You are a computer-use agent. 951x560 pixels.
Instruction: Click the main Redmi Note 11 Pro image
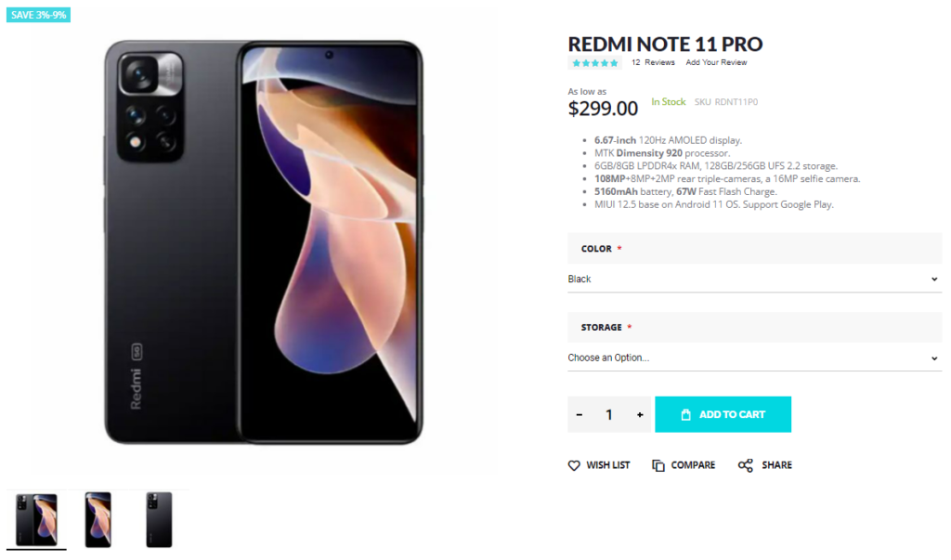264,242
